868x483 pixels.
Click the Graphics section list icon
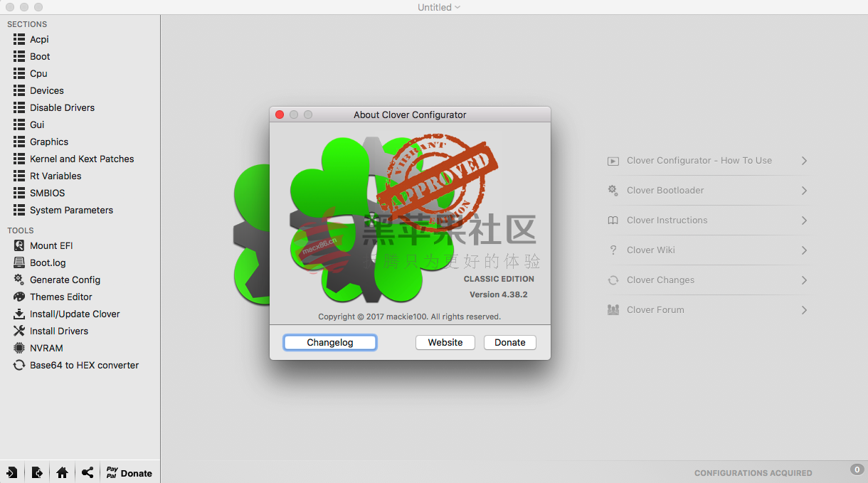click(x=19, y=142)
